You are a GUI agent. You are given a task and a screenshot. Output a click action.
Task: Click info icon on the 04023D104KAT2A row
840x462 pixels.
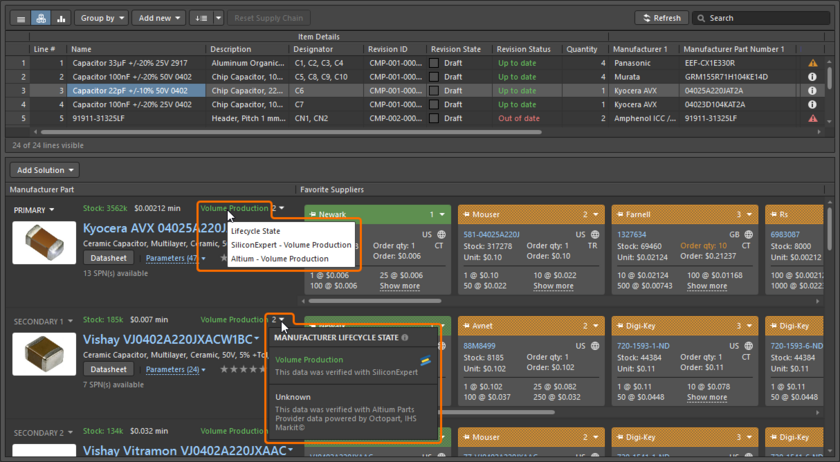point(813,105)
